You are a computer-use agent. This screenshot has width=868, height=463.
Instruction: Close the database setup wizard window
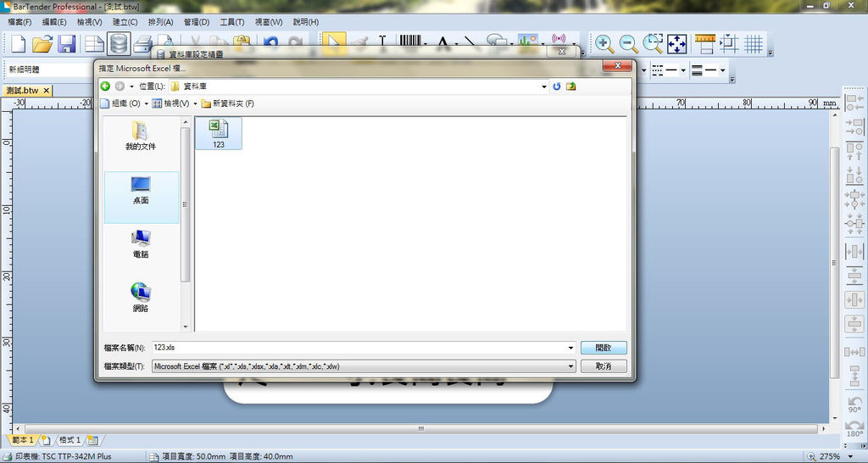click(562, 52)
